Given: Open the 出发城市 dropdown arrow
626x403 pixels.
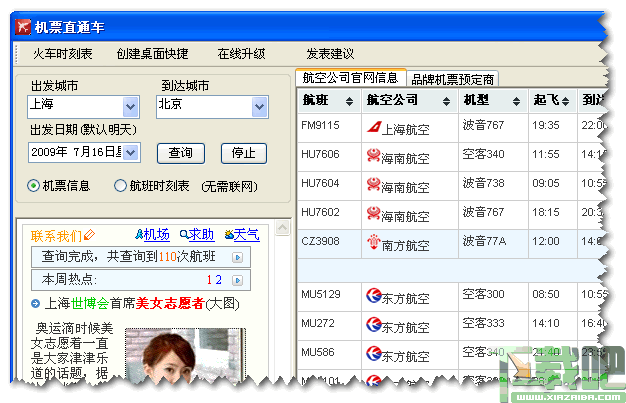Looking at the screenshot, I should click(130, 107).
